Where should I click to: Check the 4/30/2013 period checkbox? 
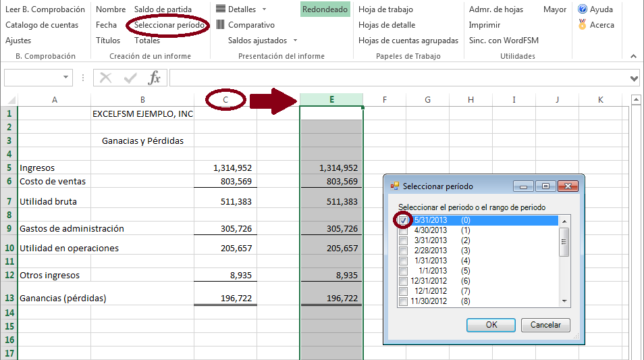pos(403,230)
